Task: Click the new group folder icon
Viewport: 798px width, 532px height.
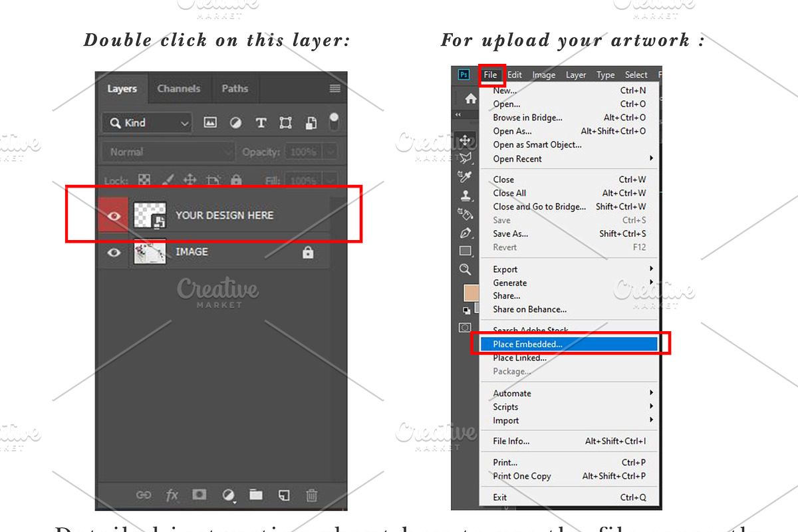Action: [x=256, y=495]
